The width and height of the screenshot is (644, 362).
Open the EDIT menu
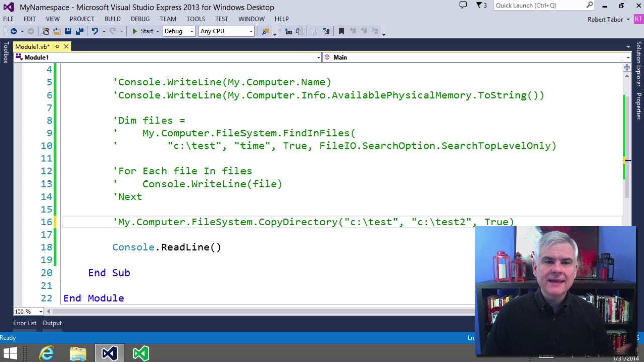[x=30, y=19]
